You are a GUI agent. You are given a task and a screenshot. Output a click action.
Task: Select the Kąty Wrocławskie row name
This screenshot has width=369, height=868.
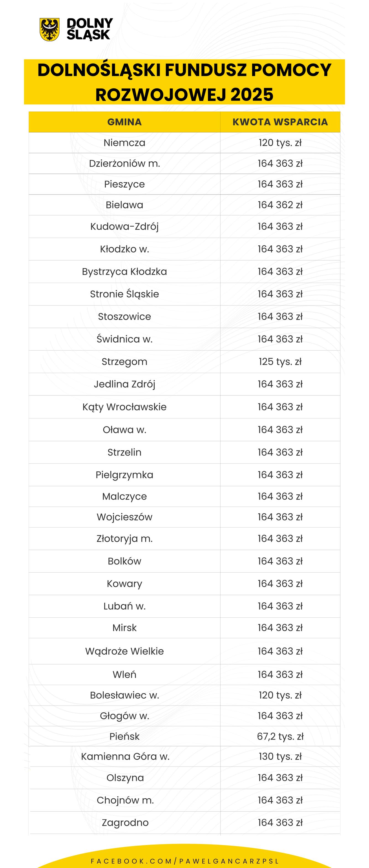point(124,407)
